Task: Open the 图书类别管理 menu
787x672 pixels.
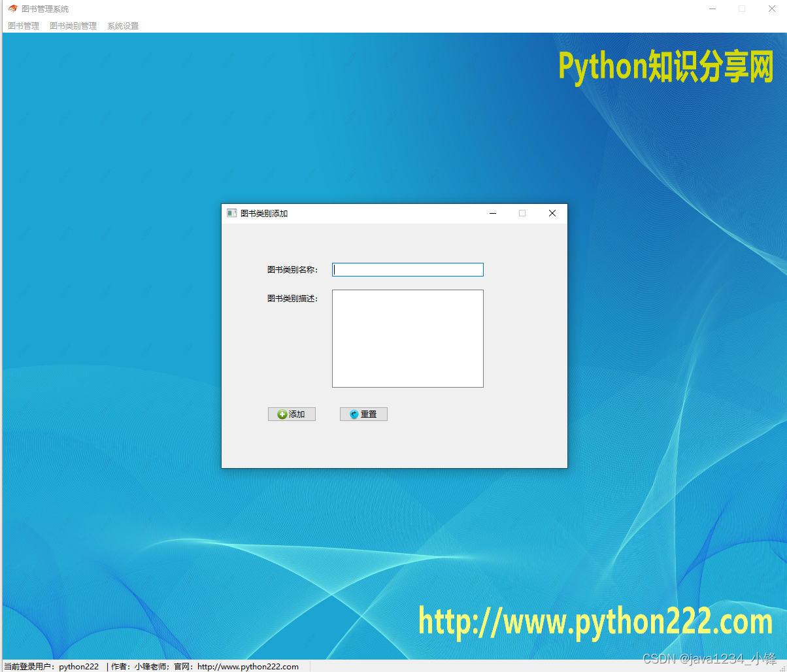Action: coord(73,25)
